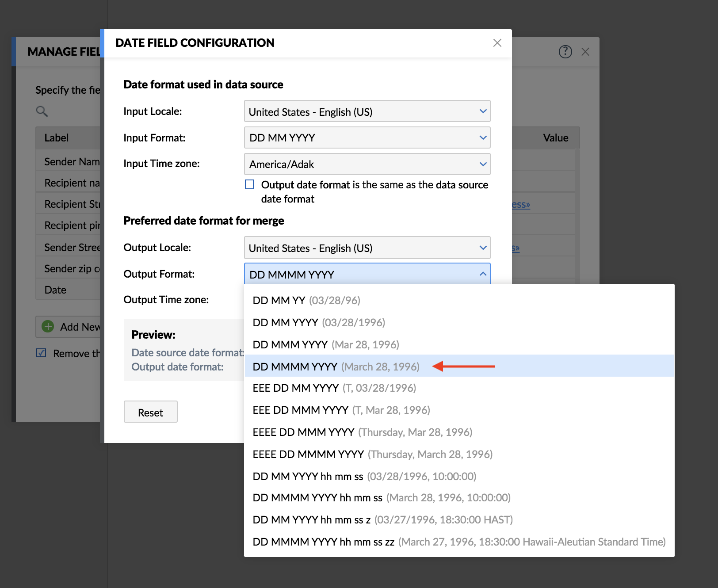Open the Input Locale dropdown

367,111
